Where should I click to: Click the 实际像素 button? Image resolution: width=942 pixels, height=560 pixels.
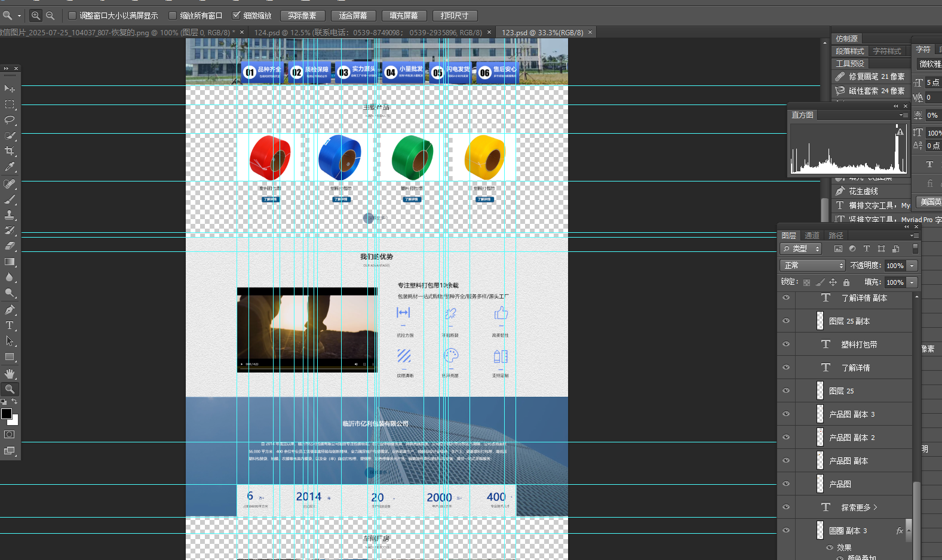click(x=302, y=16)
